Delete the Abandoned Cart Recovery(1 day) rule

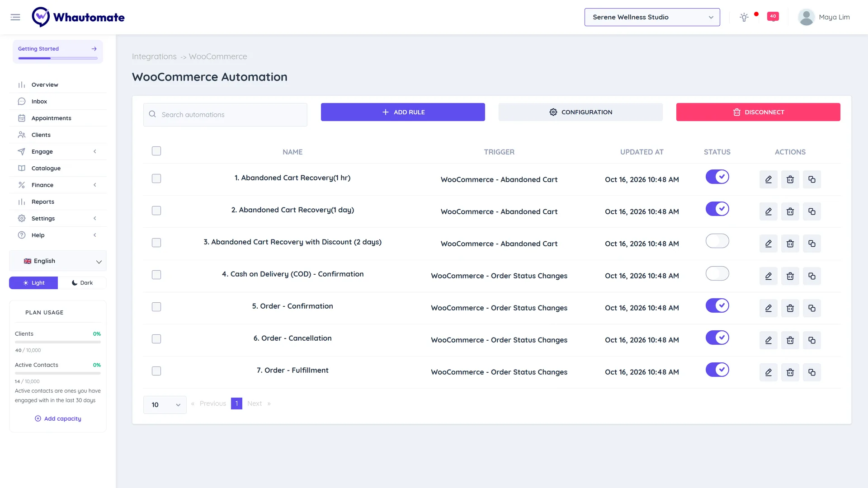point(790,211)
